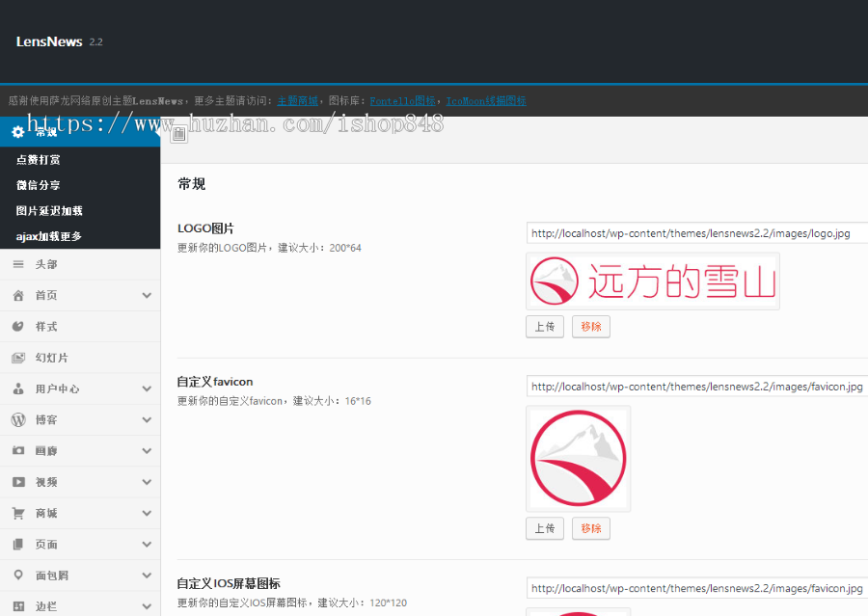This screenshot has width=868, height=616.
Task: Click the 头部 lines icon in sidebar
Action: click(x=18, y=264)
